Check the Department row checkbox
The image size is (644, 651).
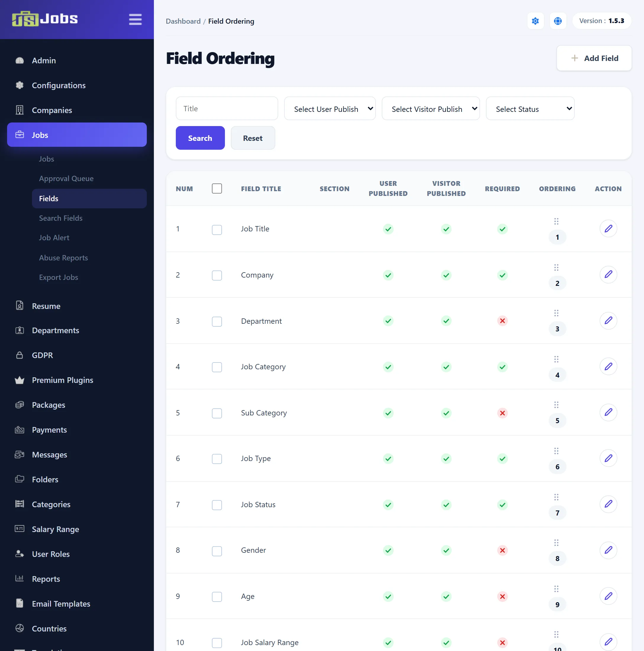pos(217,322)
